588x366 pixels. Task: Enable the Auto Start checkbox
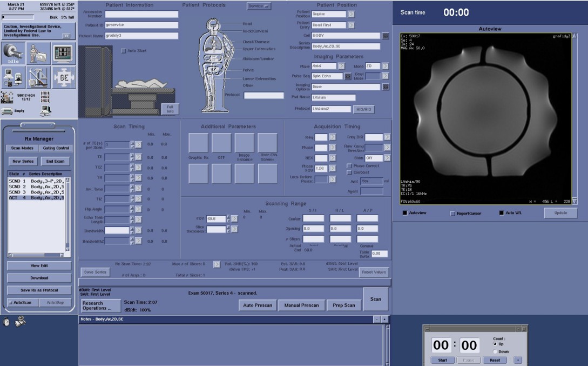pyautogui.click(x=123, y=51)
